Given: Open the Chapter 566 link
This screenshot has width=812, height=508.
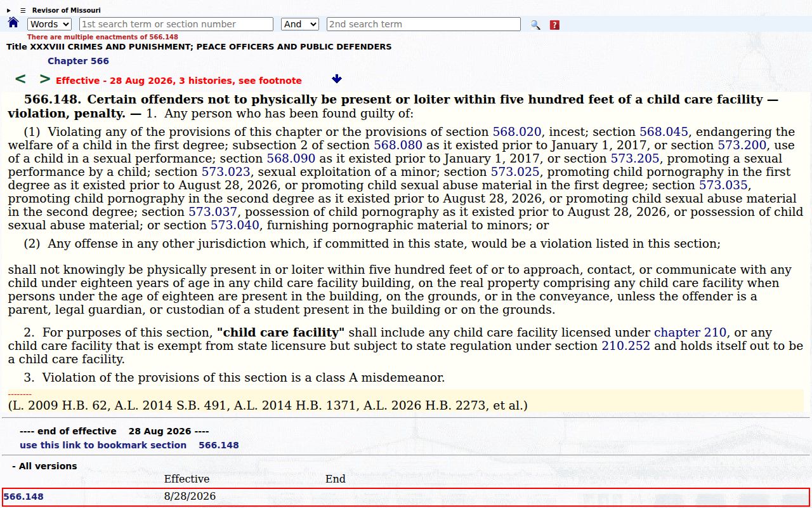Looking at the screenshot, I should pyautogui.click(x=78, y=61).
